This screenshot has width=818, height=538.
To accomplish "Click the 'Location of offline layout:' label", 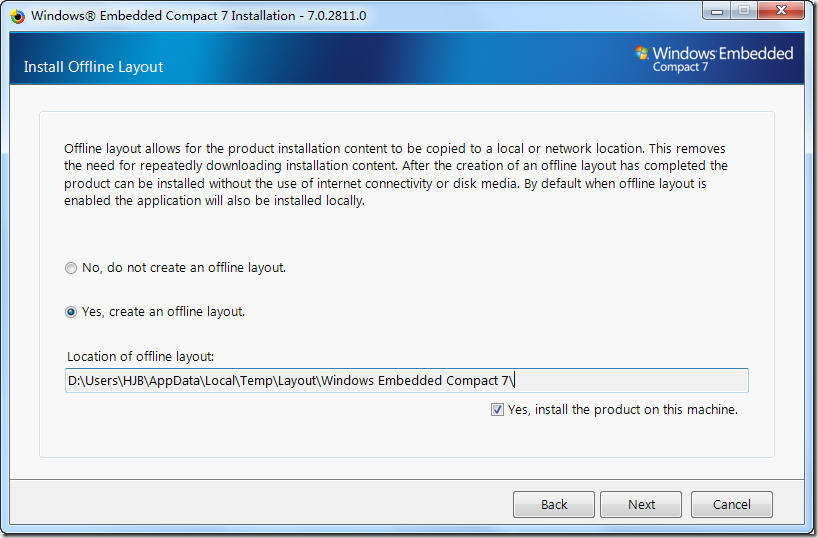I will click(140, 356).
